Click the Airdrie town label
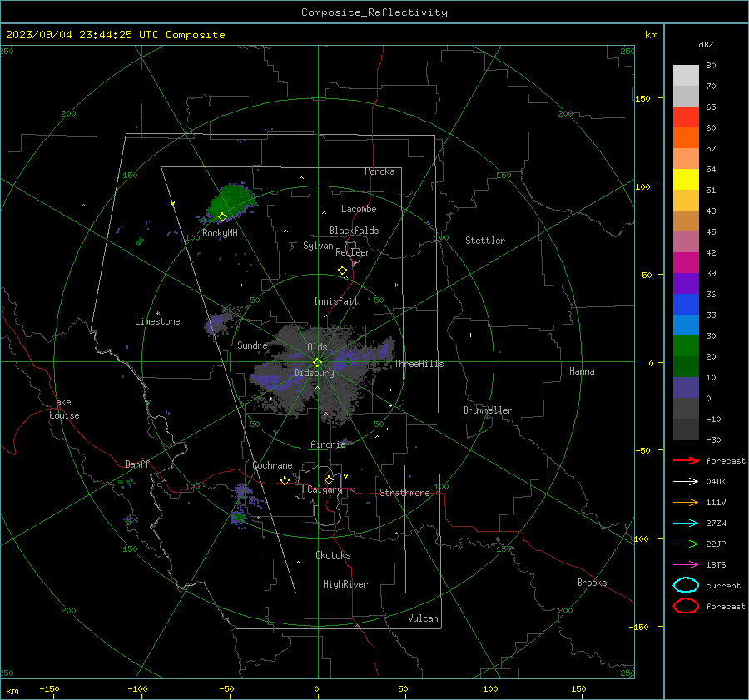This screenshot has width=749, height=700. pos(328,444)
